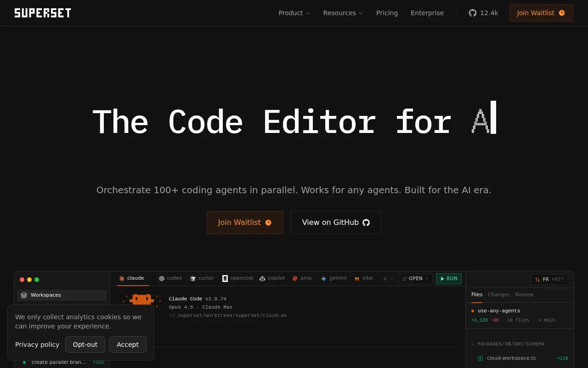Click the clock icon in the navbar Join Waitlist button
Viewport: 588px width, 368px height.
tap(562, 13)
